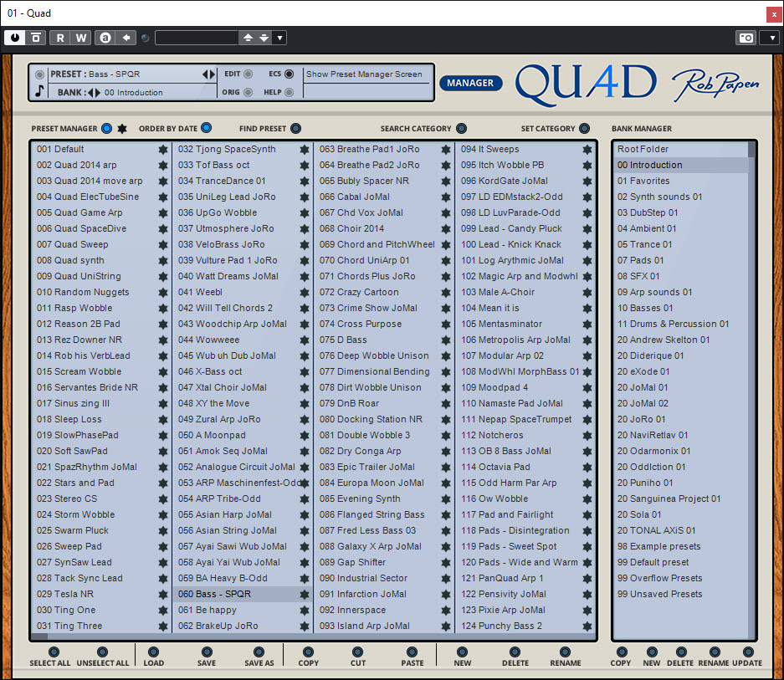Click the blue MANAGER button

point(470,83)
